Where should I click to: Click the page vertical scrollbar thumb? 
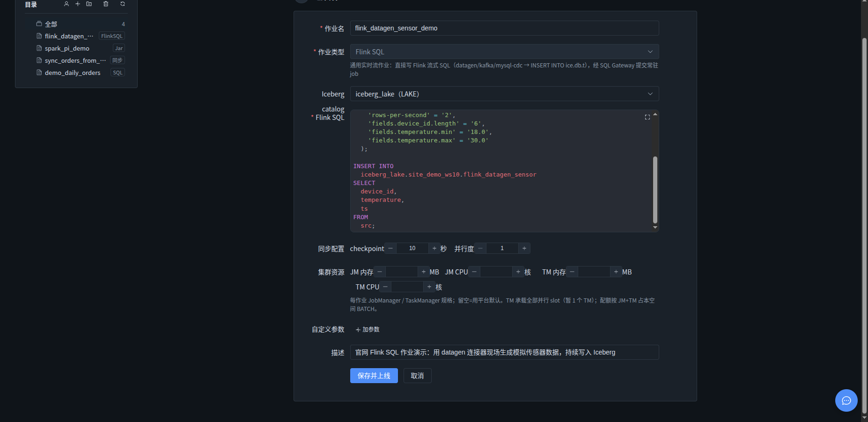point(864,225)
